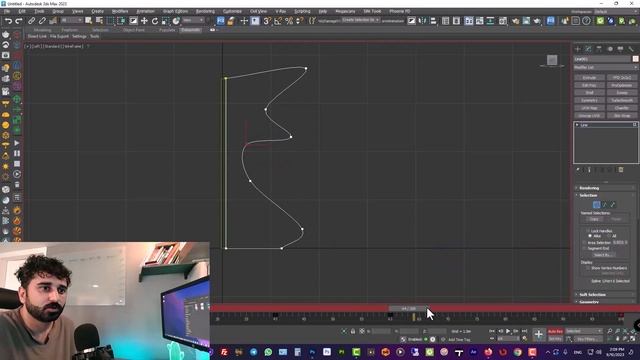This screenshot has height=360, width=640.
Task: Click the Rectangular Selection Region icon
Action: click(x=111, y=21)
